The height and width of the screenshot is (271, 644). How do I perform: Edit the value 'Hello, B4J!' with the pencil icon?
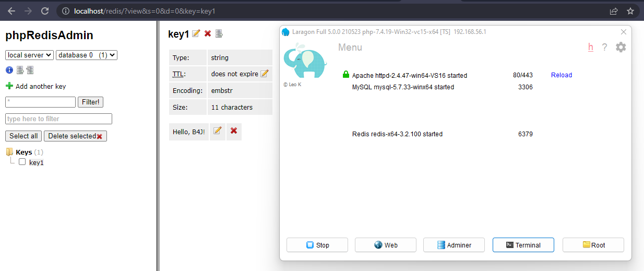[x=218, y=131]
